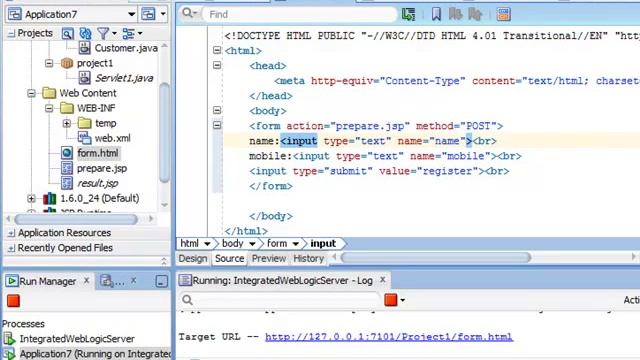Switch to the Source tab
Image resolution: width=640 pixels, height=360 pixels.
[230, 258]
